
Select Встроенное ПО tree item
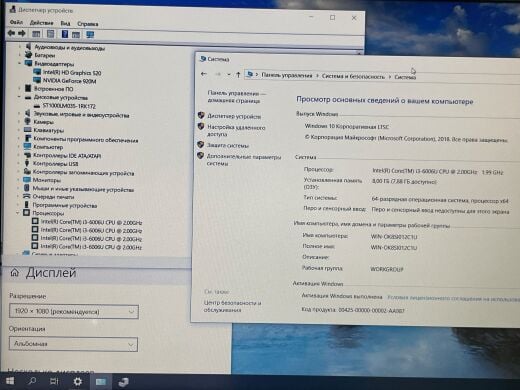point(53,89)
